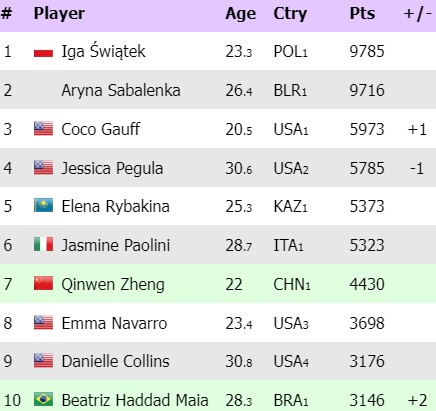
Task: Click the China flag next to Qinwen Zheng
Action: tap(43, 283)
